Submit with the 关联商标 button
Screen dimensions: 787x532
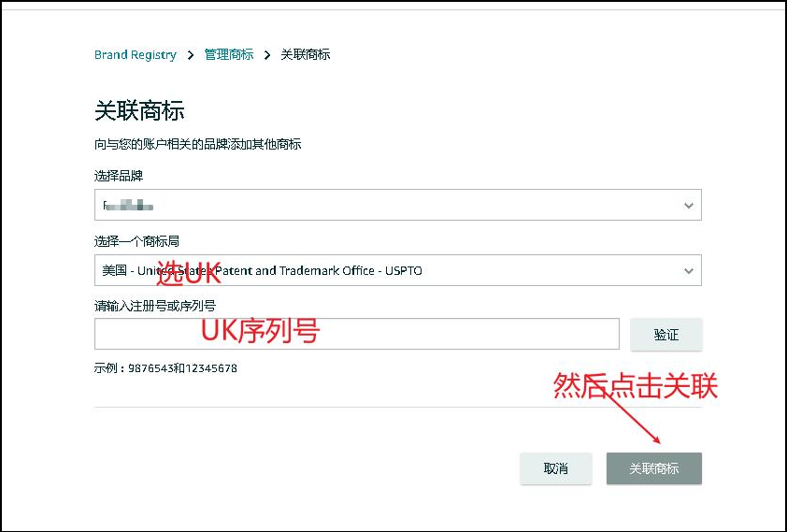[x=653, y=468]
